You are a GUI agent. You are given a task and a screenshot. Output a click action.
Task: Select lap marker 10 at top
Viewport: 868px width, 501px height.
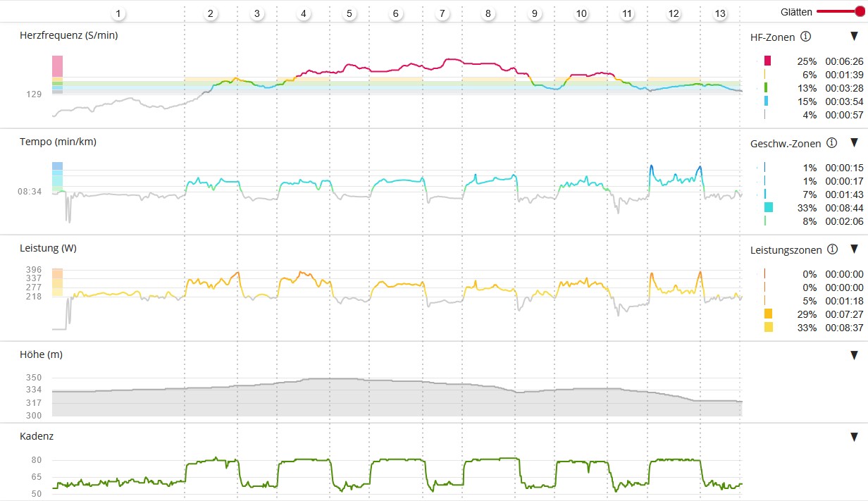coord(581,13)
